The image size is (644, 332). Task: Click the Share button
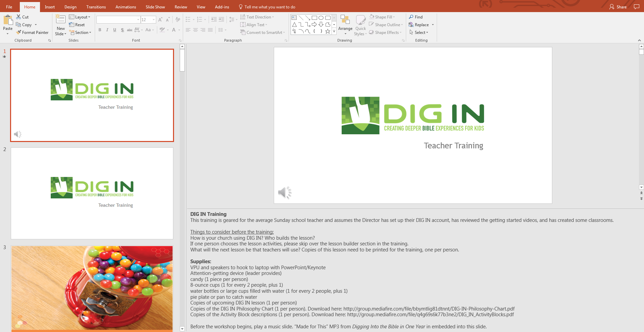coord(618,7)
